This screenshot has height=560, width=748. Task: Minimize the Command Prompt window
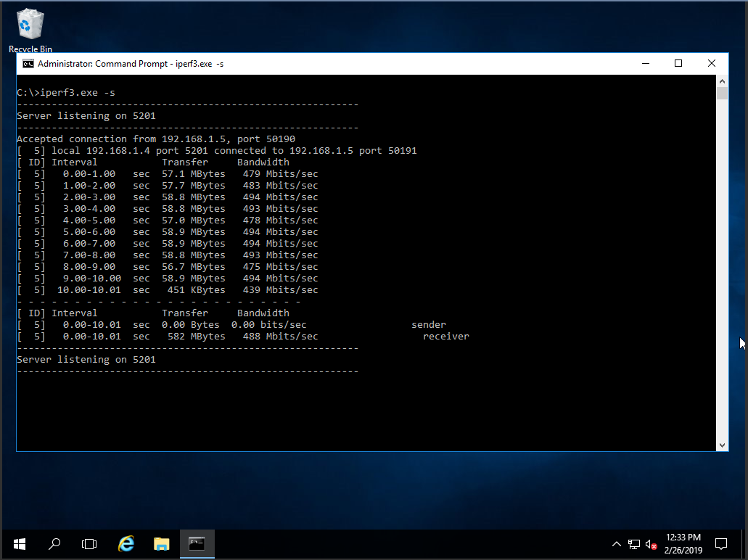[646, 63]
